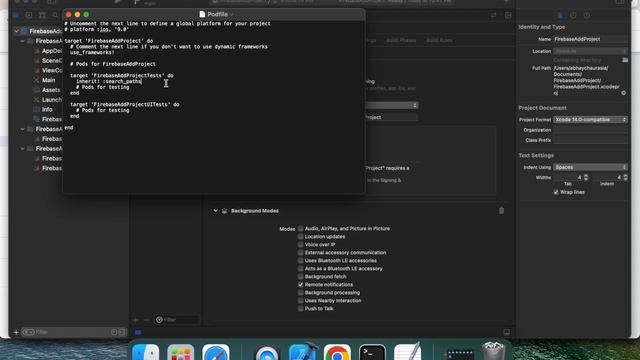Click the editor navigation arrows icon

pyautogui.click(x=493, y=16)
